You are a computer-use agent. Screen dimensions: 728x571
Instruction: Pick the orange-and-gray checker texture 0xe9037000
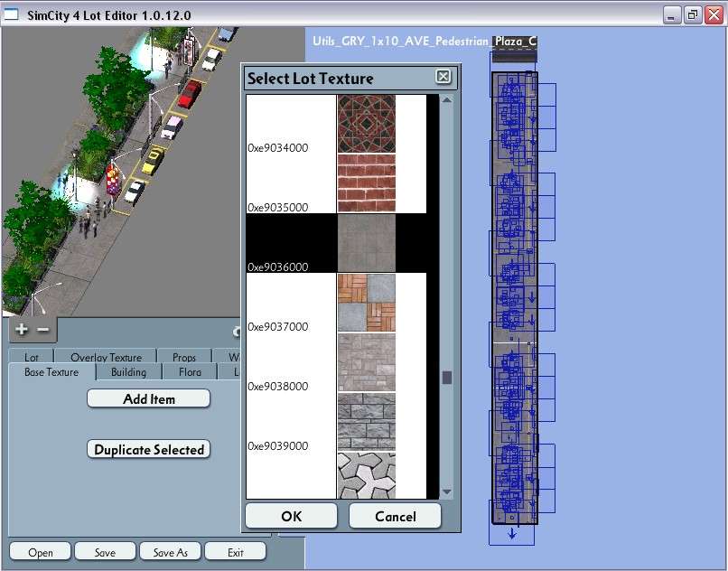pyautogui.click(x=336, y=303)
